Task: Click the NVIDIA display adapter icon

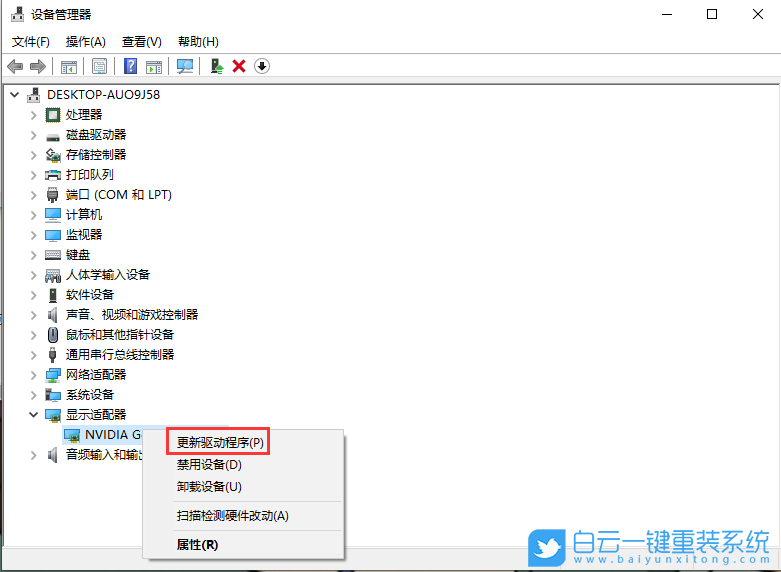Action: [x=72, y=435]
